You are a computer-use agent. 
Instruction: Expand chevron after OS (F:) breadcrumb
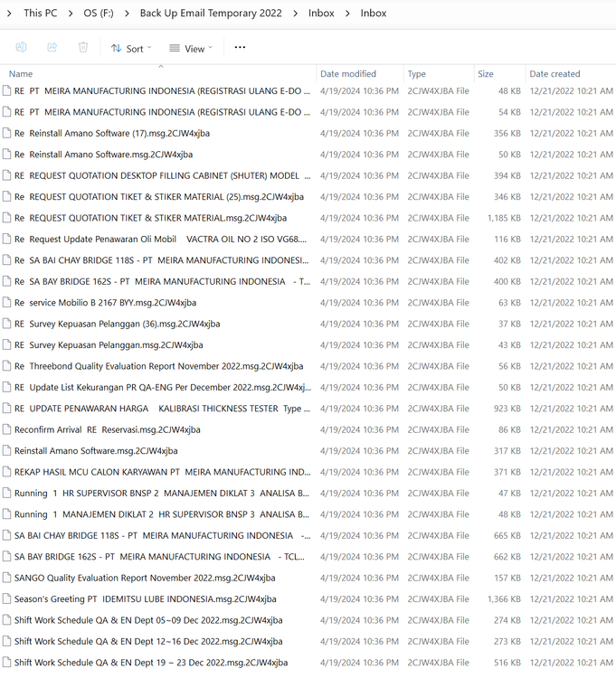click(x=127, y=14)
